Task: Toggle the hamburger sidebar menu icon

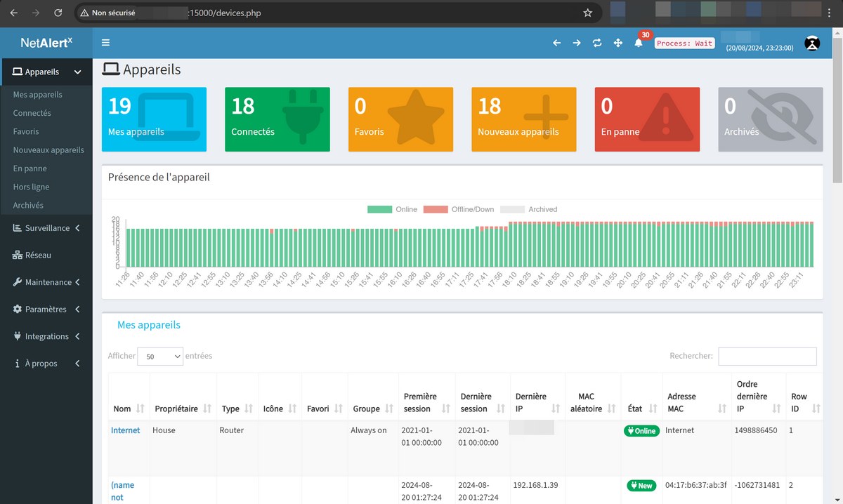Action: pos(105,43)
